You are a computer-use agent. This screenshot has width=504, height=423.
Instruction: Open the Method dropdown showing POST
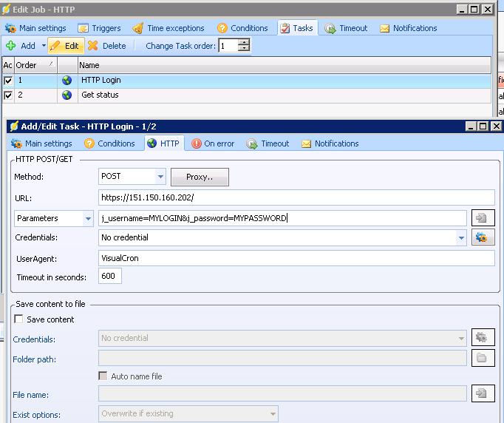click(x=160, y=177)
